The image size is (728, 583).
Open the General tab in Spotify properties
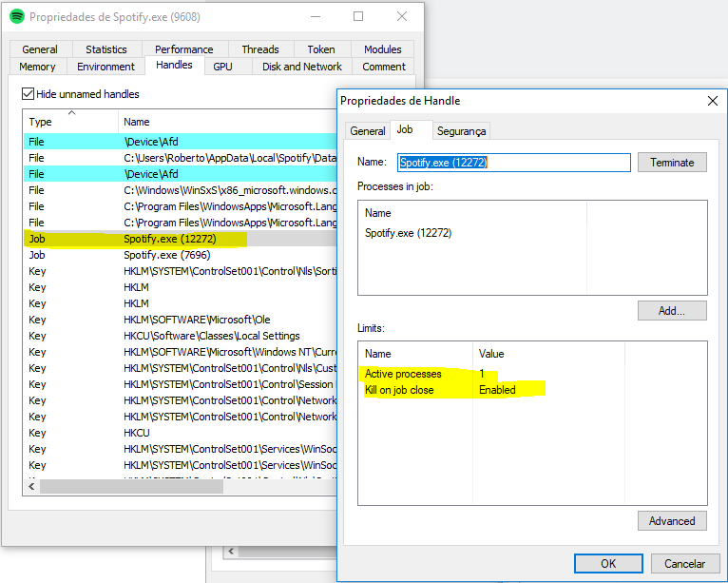(40, 49)
